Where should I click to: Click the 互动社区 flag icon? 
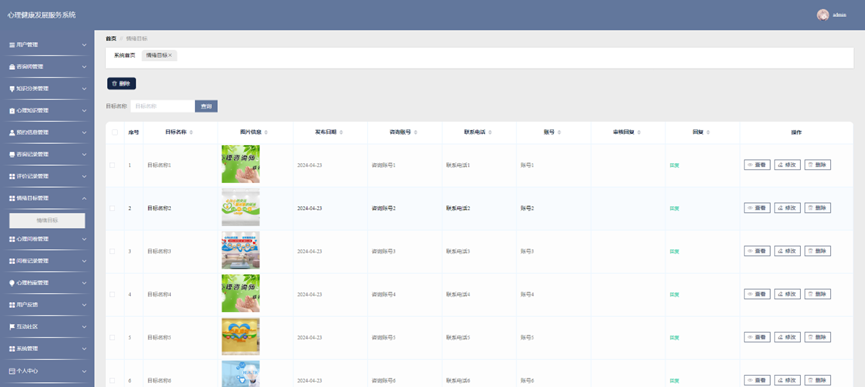tap(12, 327)
